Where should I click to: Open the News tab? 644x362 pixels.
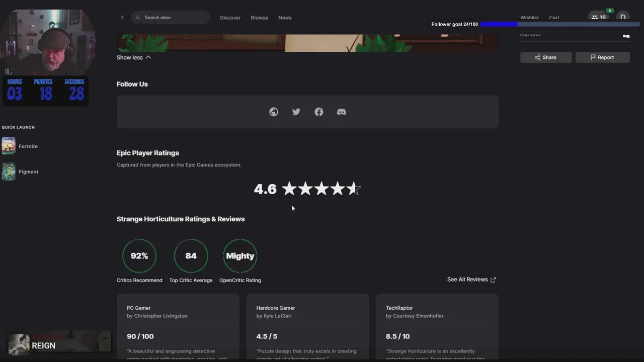[x=285, y=18]
